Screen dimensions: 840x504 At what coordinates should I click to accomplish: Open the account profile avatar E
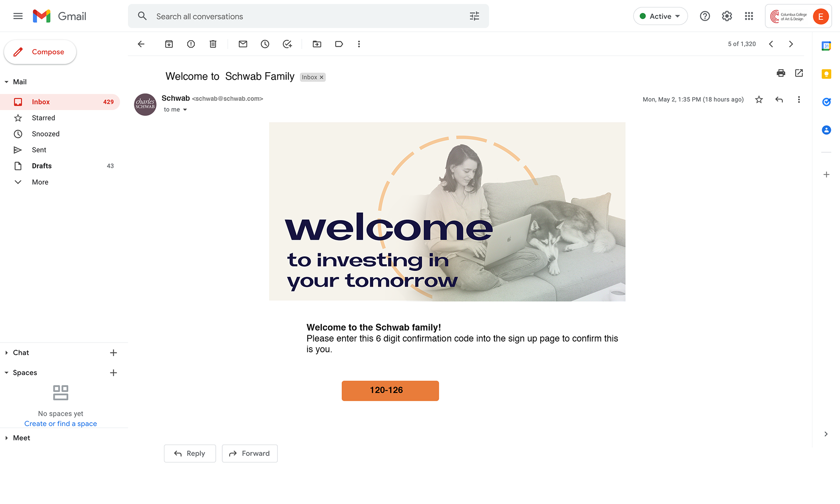(821, 17)
